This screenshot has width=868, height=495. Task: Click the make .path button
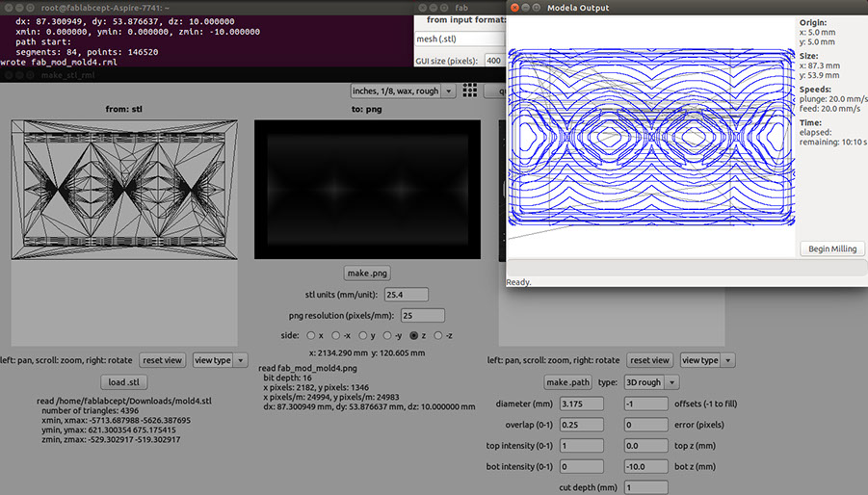tap(568, 382)
